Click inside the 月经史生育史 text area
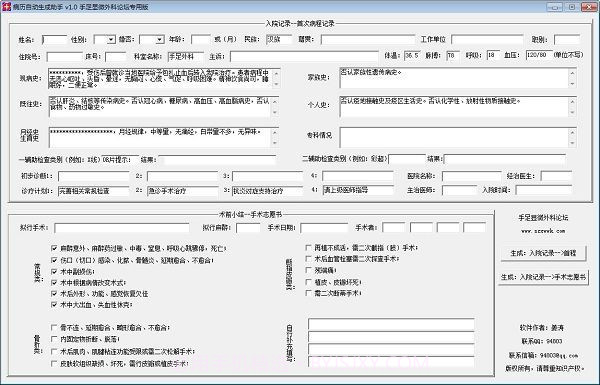The image size is (600, 385). tap(160, 137)
